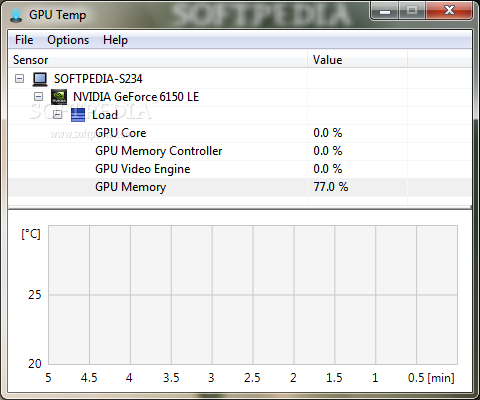
Task: Click the GPU Memory value 77.0 %
Action: [x=331, y=187]
